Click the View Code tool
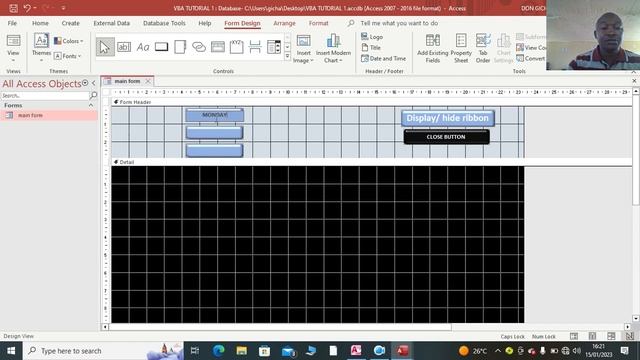The width and height of the screenshot is (640, 360). point(531,47)
